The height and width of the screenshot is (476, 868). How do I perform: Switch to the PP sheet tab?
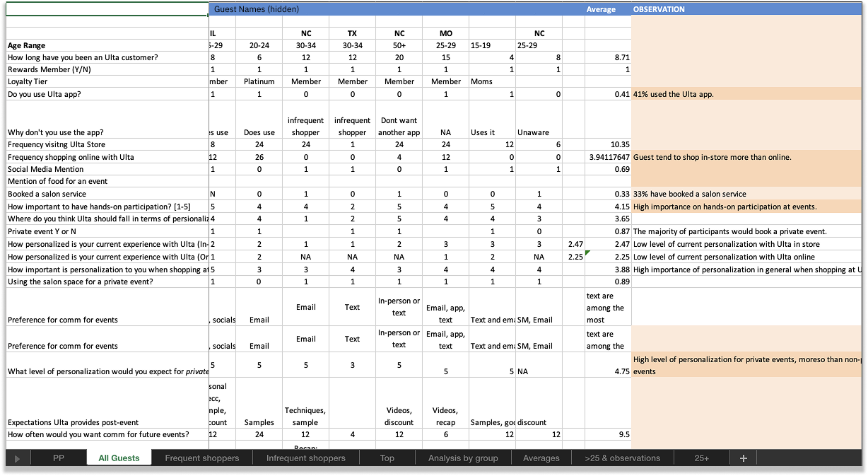tap(59, 458)
